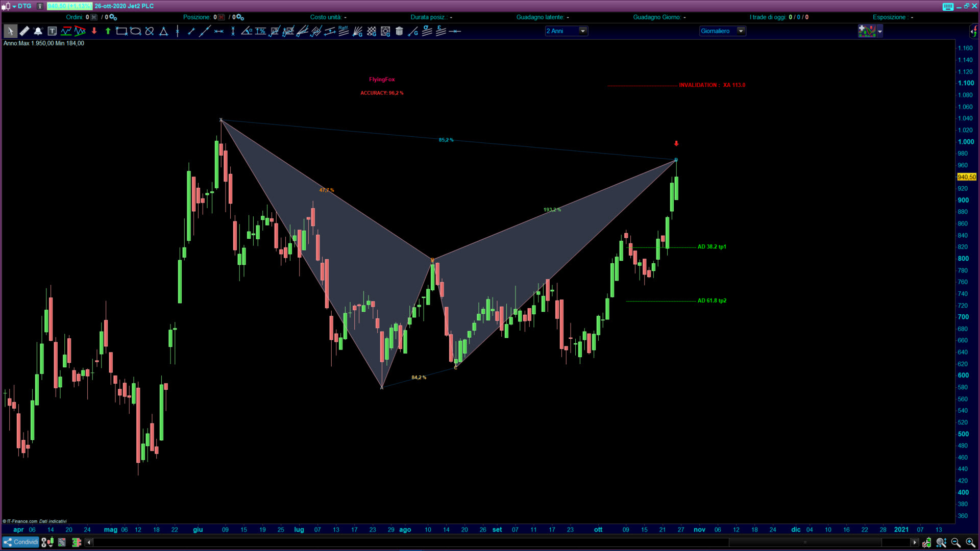Select the arrow cursor tool
The width and height of the screenshot is (980, 551).
point(10,31)
